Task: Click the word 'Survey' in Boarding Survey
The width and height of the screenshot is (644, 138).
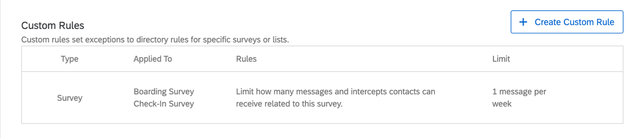Action: click(x=181, y=91)
